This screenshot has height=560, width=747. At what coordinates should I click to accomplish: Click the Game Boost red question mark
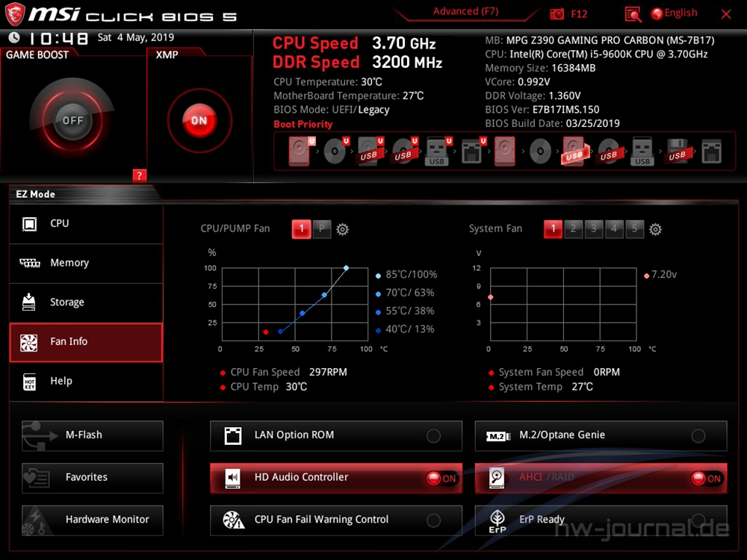coord(139,175)
